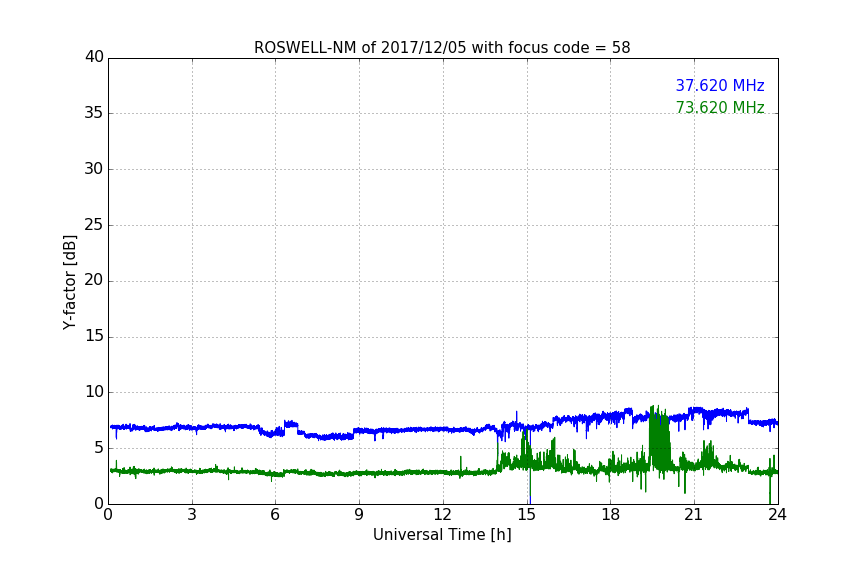Screen dimensions: 864x576
Task: Click the y-axis tick label '40'
Action: click(94, 57)
